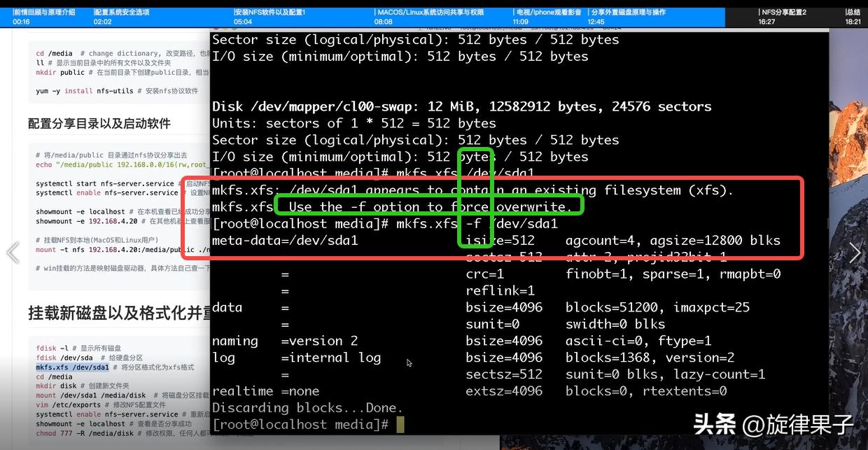
Task: Jump to chapter 电视/iphone观看影音 at 11:09
Action: tap(547, 17)
